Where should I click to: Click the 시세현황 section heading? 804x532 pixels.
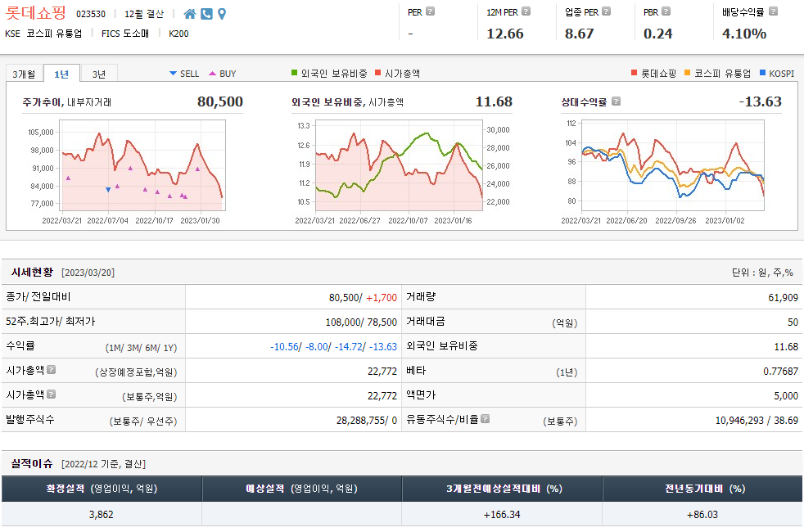tap(32, 273)
